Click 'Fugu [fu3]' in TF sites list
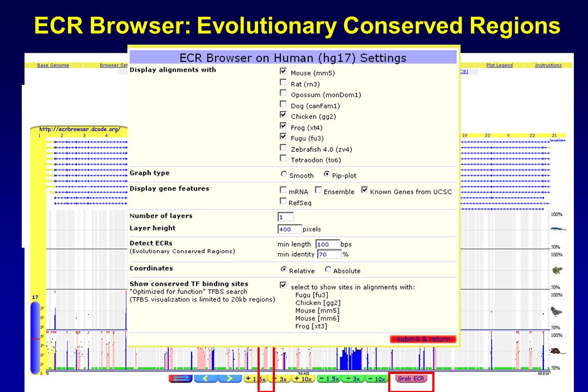The height and width of the screenshot is (392, 588). pyautogui.click(x=311, y=295)
